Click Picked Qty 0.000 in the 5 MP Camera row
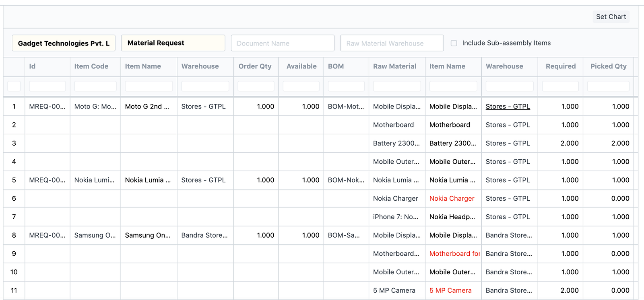Image resolution: width=644 pixels, height=300 pixels. pos(620,291)
